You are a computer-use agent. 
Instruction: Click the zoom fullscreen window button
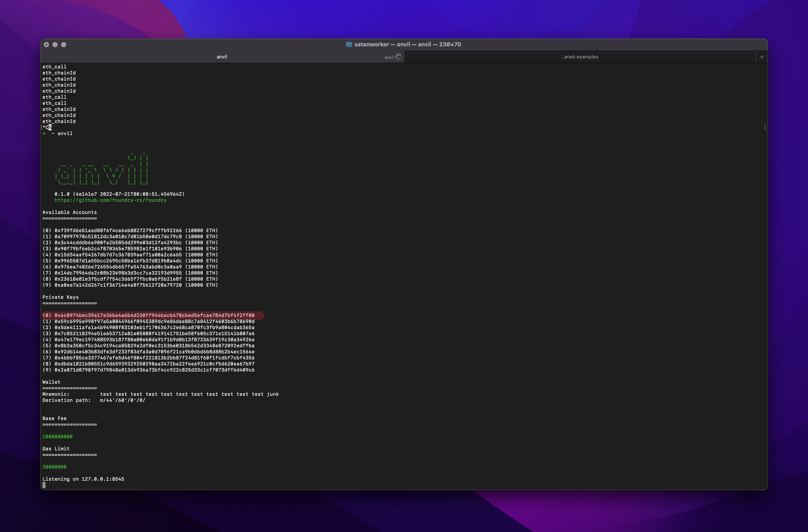(63, 44)
